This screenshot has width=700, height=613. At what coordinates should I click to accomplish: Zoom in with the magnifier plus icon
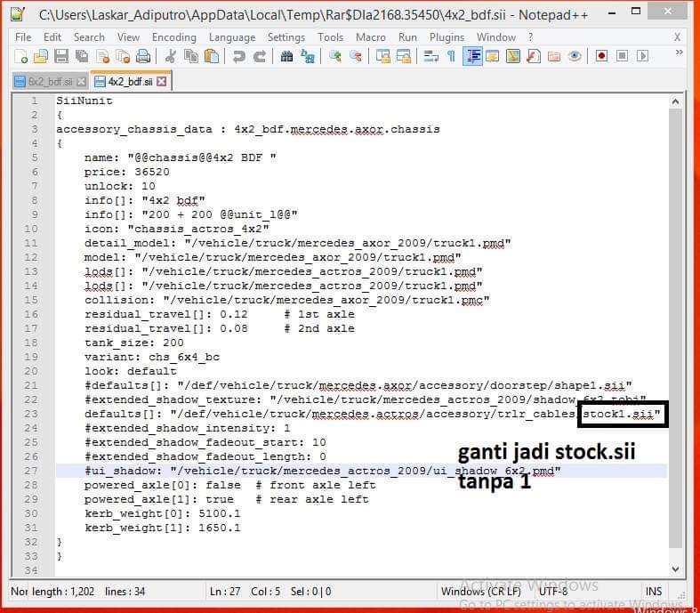pyautogui.click(x=334, y=56)
